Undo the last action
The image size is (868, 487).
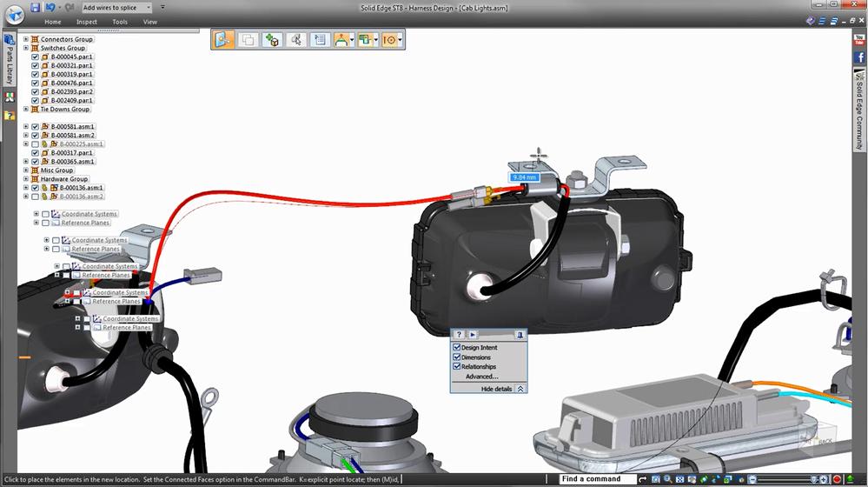click(x=50, y=7)
